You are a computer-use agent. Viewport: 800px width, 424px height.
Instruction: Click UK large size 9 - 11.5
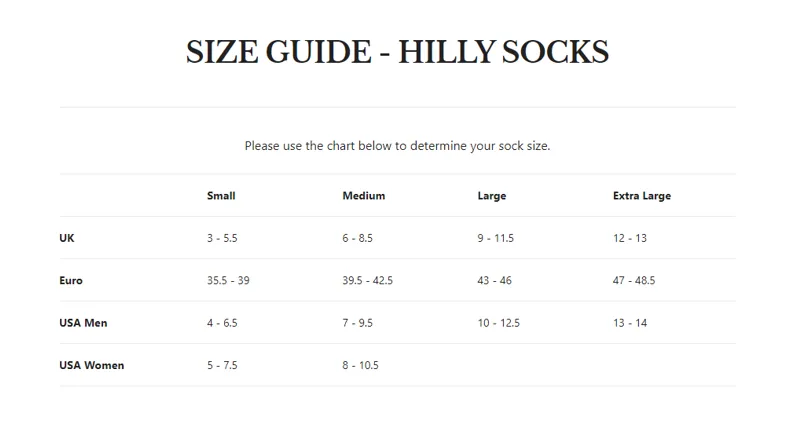495,238
